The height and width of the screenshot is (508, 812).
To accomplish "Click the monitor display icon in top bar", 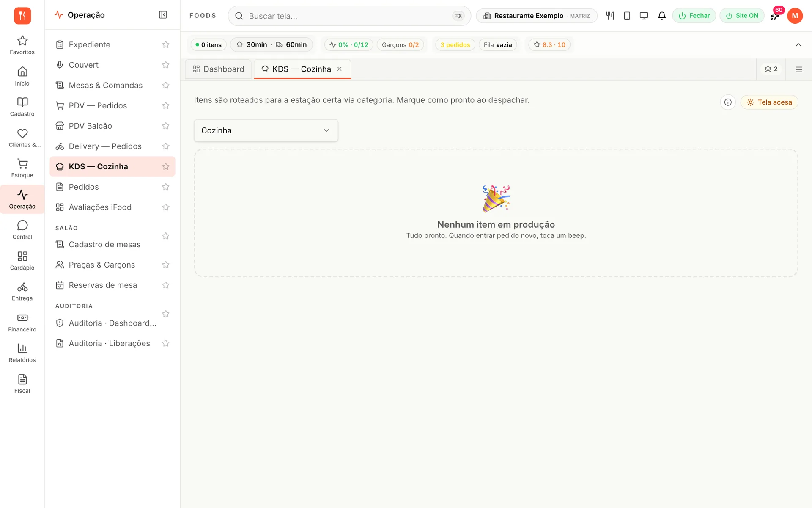I will click(644, 16).
